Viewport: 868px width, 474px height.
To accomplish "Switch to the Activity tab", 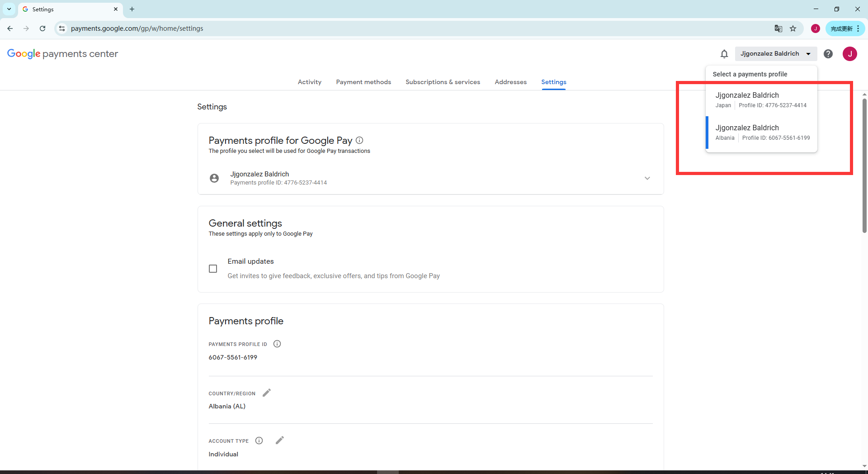I will [x=310, y=82].
